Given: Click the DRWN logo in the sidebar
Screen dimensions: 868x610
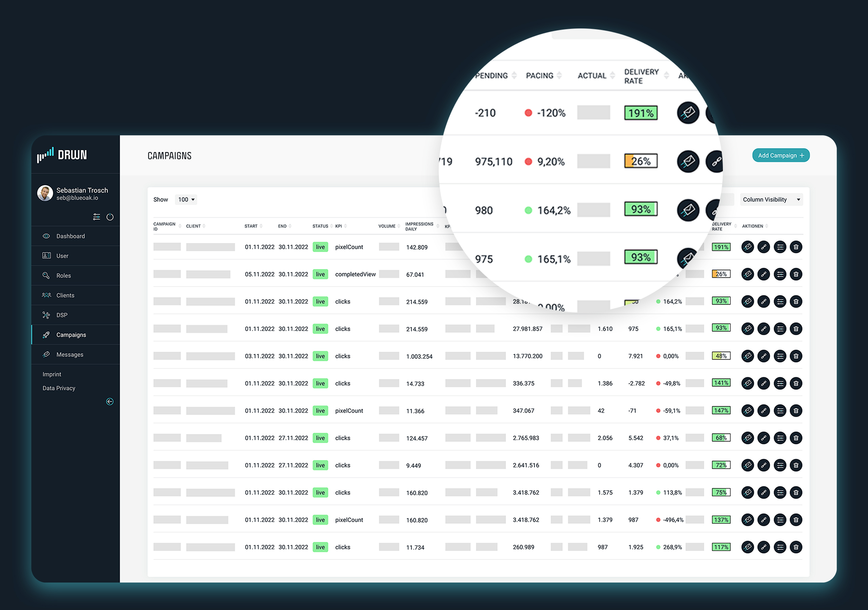Looking at the screenshot, I should click(x=62, y=155).
